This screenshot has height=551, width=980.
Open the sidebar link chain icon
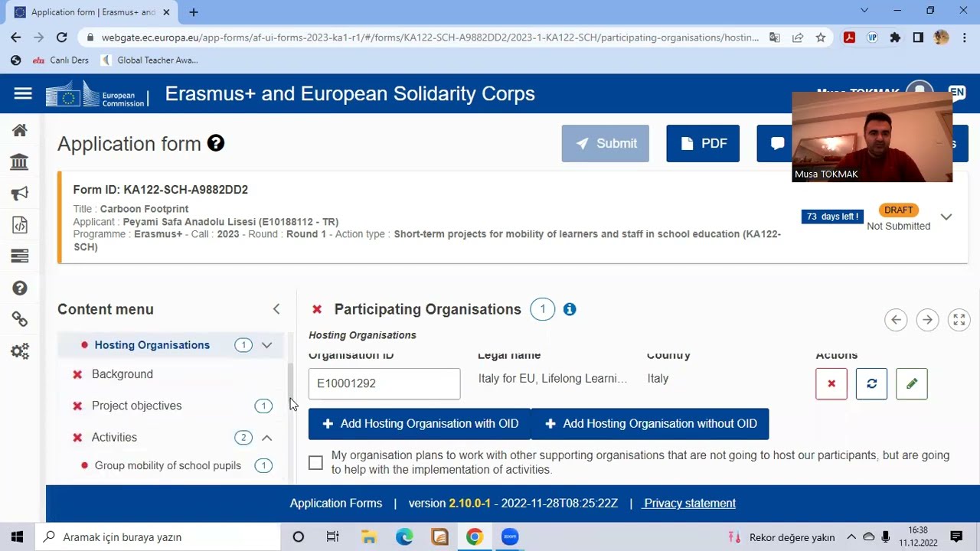20,319
